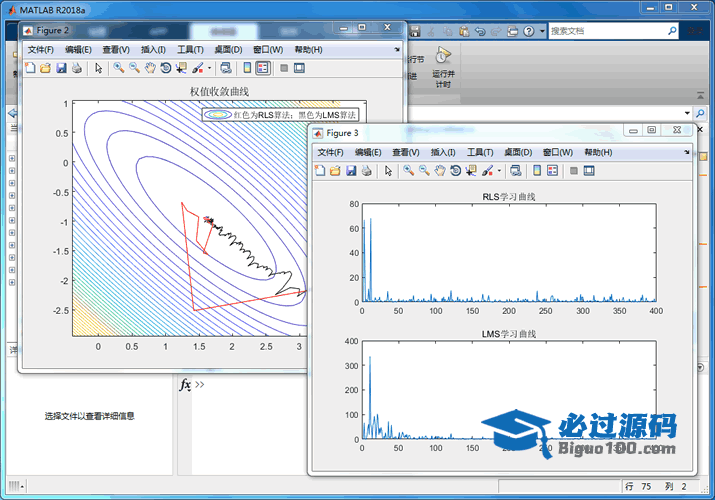
Task: Open 工具(T) menu in Figure 3
Action: [480, 152]
